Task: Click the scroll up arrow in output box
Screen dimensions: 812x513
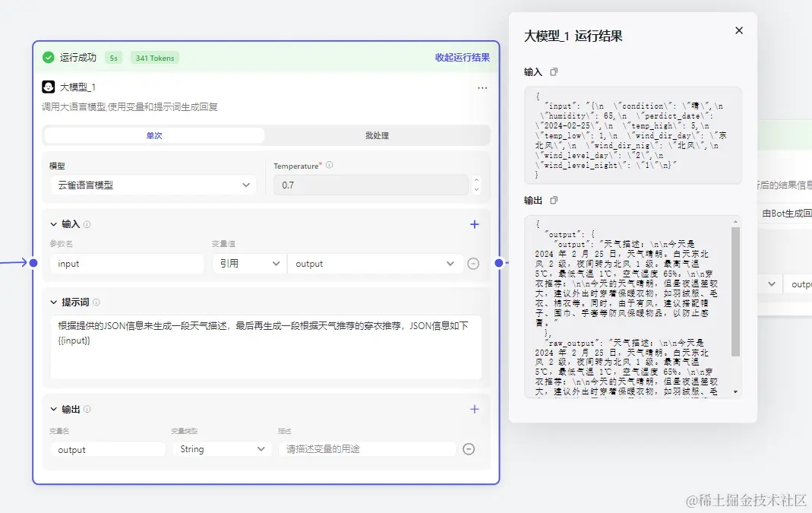Action: coord(735,222)
